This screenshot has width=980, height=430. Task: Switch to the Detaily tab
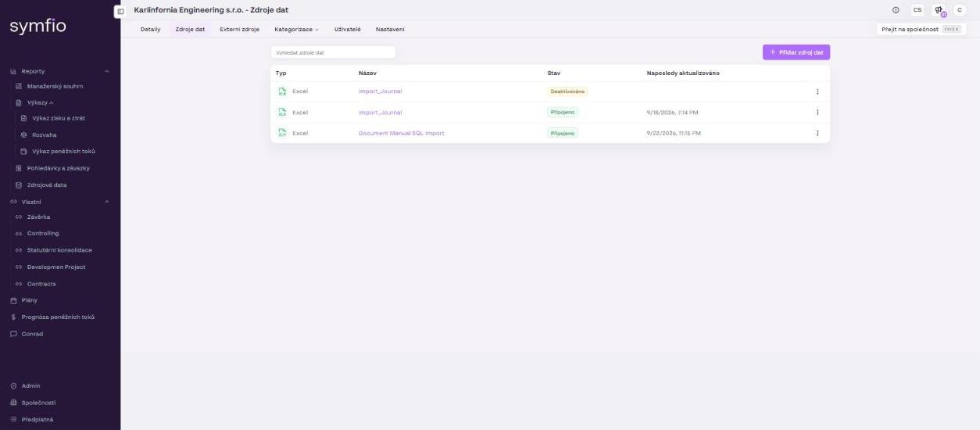tap(150, 29)
